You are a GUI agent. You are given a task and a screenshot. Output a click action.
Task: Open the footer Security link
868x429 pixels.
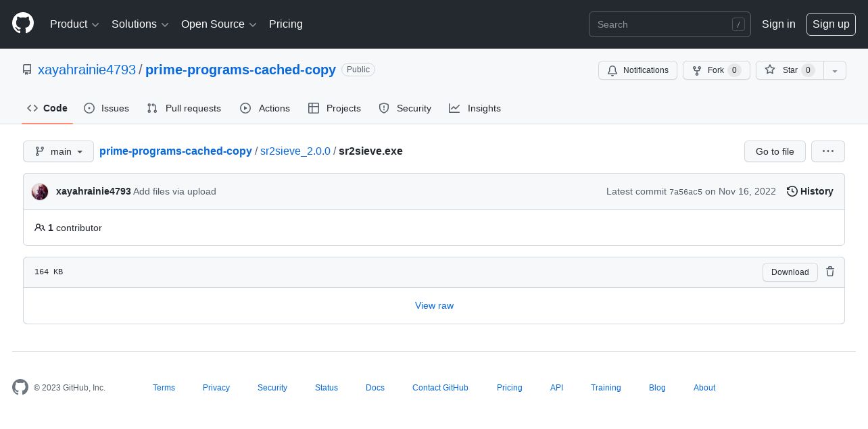pos(272,388)
